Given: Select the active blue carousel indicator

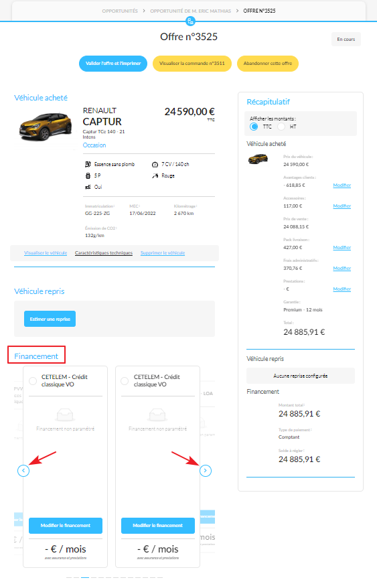Looking at the screenshot, I should [85, 577].
